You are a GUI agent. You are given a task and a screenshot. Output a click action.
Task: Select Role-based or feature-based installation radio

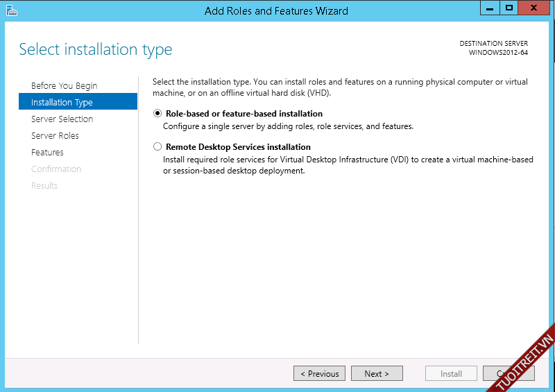point(157,114)
